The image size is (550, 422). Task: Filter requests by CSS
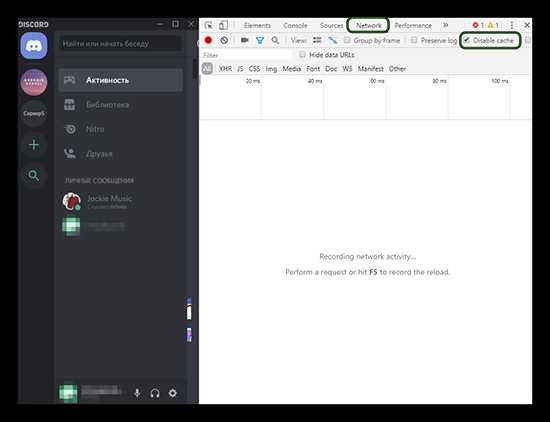[x=254, y=69]
